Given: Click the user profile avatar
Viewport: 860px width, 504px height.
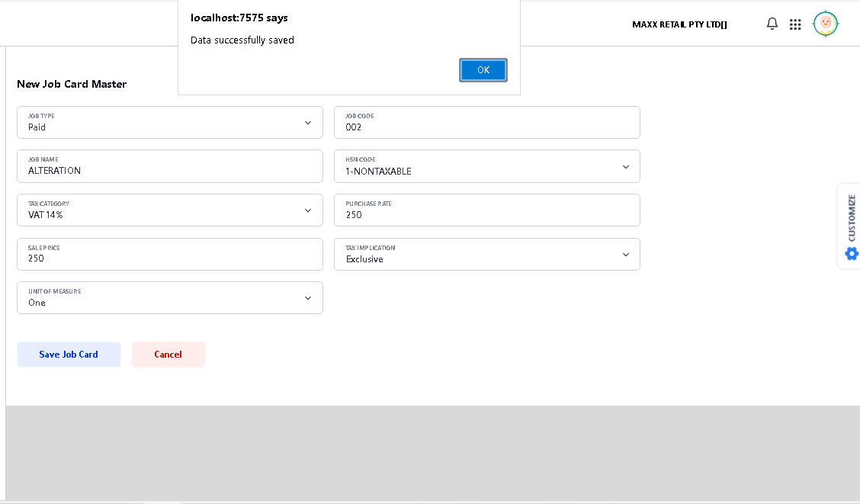Looking at the screenshot, I should tap(825, 24).
